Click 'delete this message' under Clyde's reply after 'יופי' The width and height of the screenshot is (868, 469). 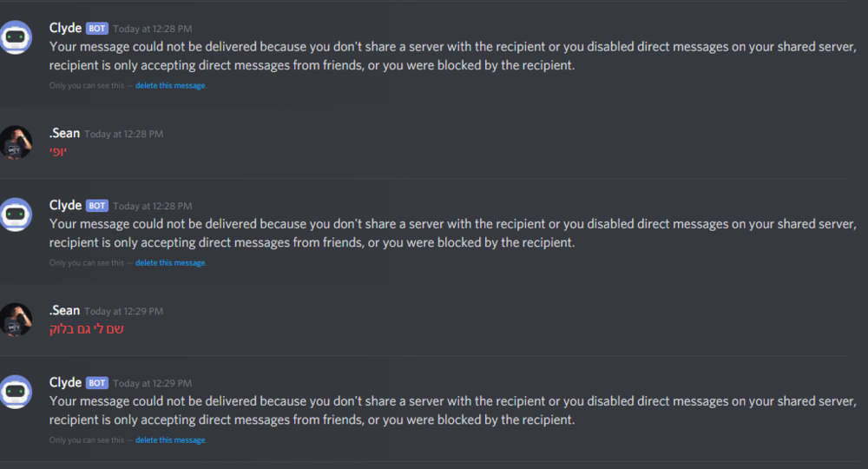(x=170, y=263)
